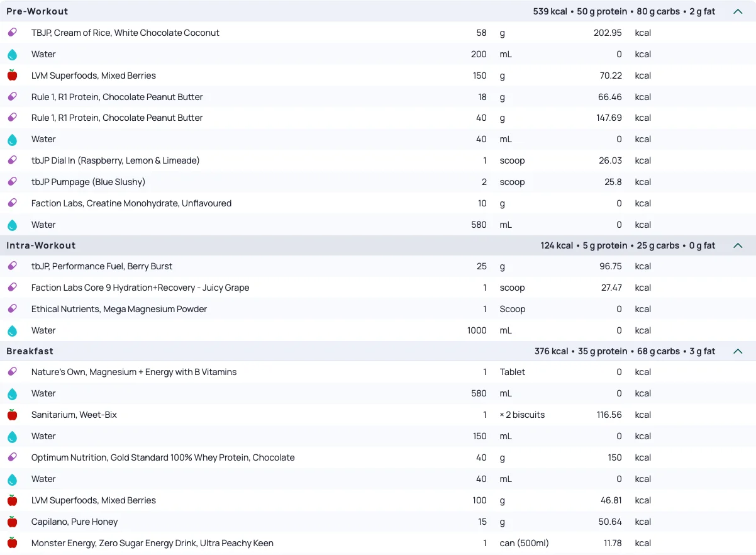
Task: Select the Intra-Workout header label
Action: click(41, 245)
